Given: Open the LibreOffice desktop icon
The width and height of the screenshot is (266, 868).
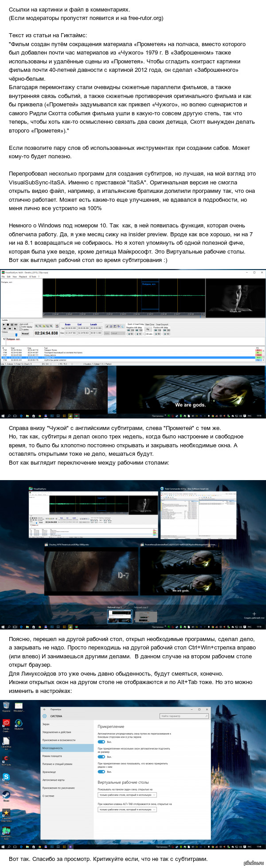Looking at the screenshot, I should coord(6,744).
